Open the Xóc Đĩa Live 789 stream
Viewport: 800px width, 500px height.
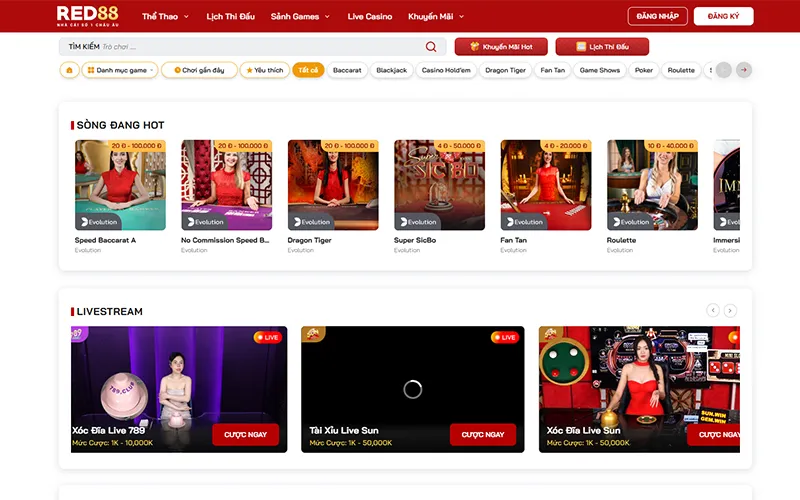coord(179,389)
